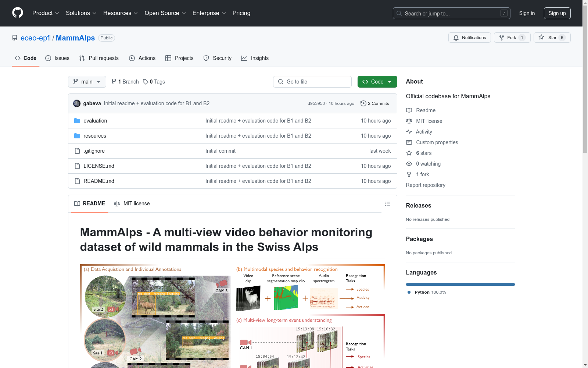Viewport: 588px width, 368px height.
Task: View the 0 Tags page
Action: (154, 82)
